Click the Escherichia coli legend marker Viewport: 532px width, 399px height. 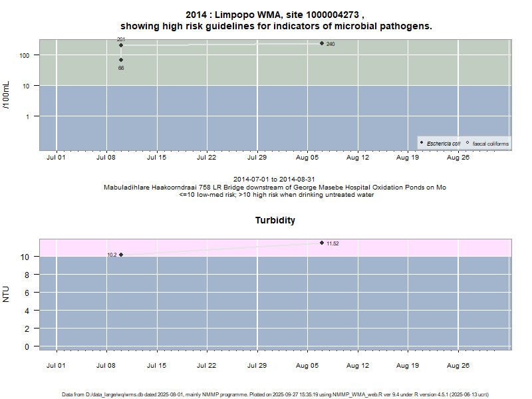point(422,143)
